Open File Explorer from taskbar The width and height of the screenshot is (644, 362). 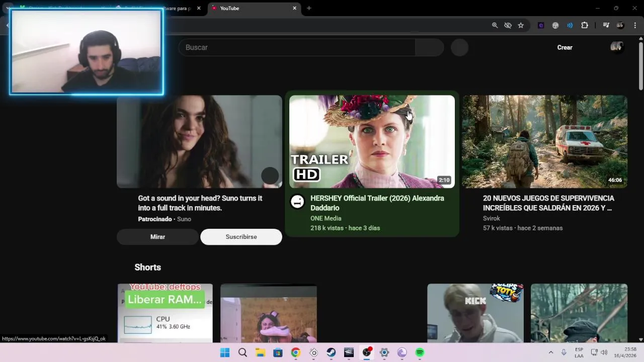coord(260,352)
